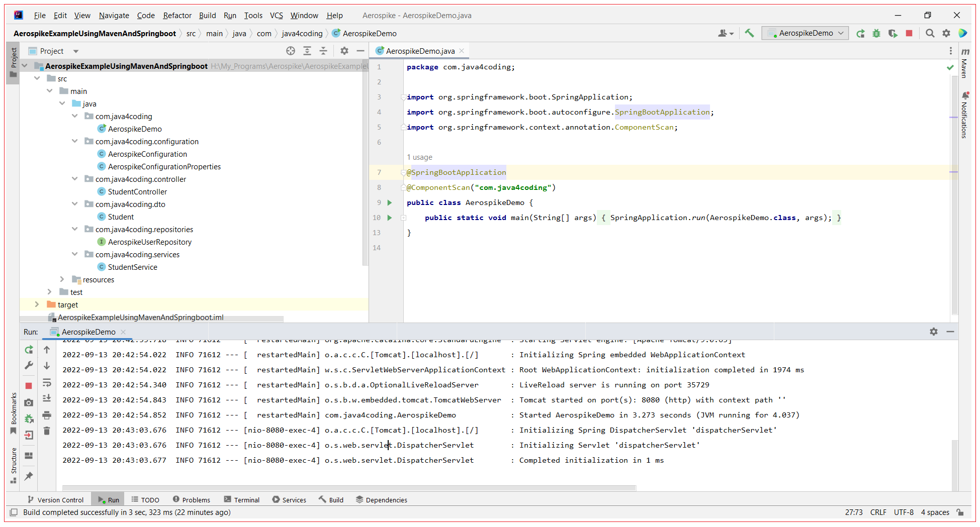
Task: Clear all console output trash icon
Action: 47,431
